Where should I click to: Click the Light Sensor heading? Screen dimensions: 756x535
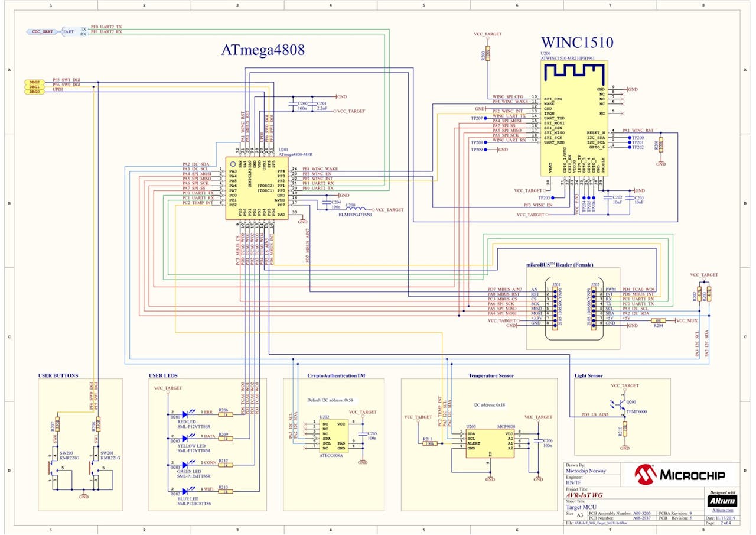(588, 375)
